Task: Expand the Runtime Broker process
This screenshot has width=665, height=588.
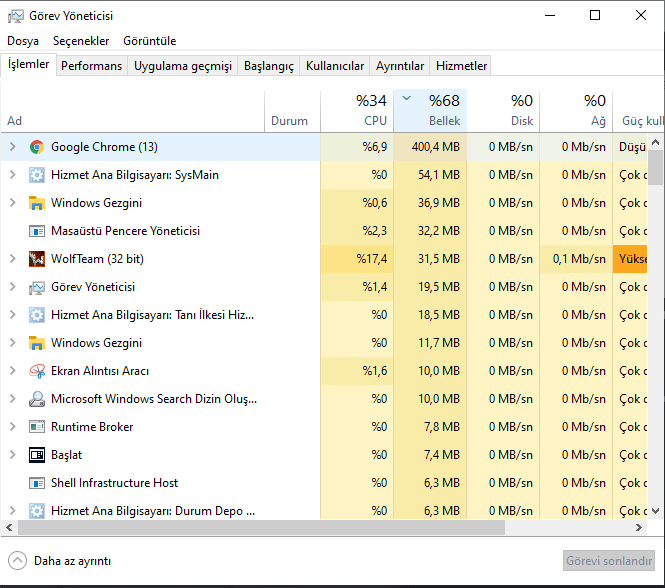Action: (13, 427)
